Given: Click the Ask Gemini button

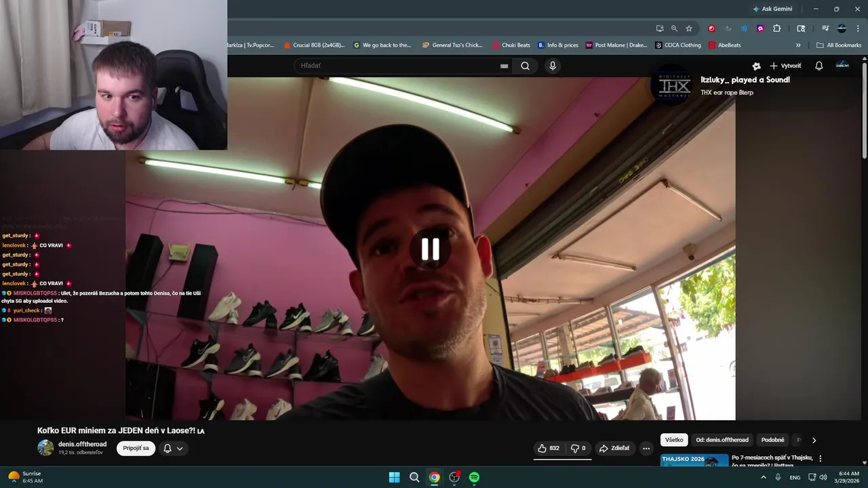Looking at the screenshot, I should 772,9.
